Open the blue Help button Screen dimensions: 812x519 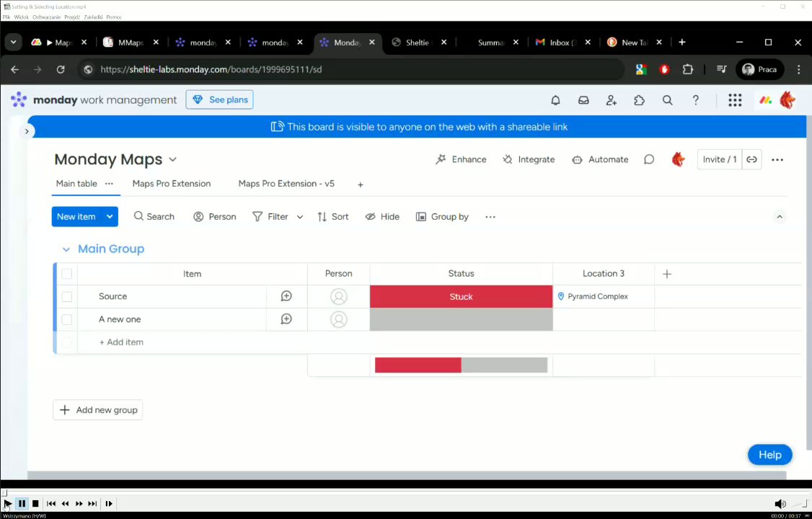pyautogui.click(x=770, y=455)
